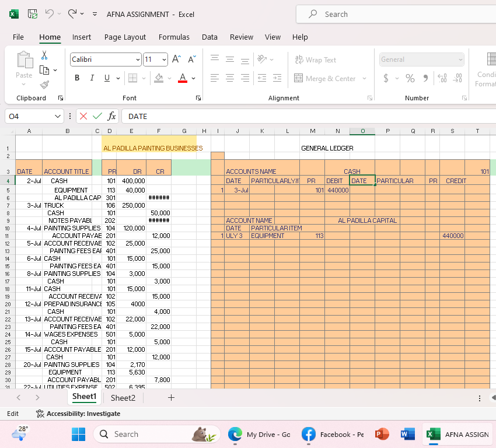Switch to the Insert tab
This screenshot has height=448, width=496.
click(x=81, y=37)
